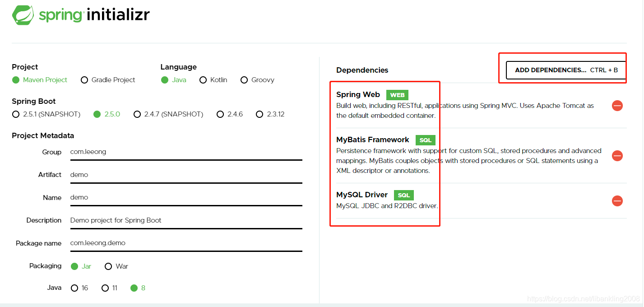This screenshot has width=644, height=307.
Task: Click the SQL badge beside MyBatis Framework
Action: (426, 140)
